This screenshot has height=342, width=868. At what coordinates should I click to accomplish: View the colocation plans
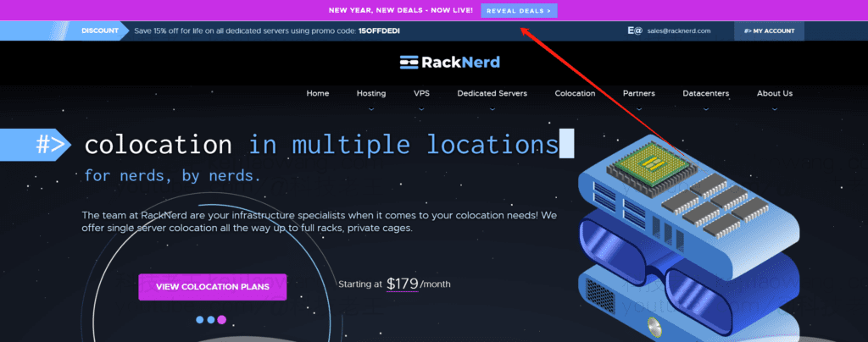(213, 287)
